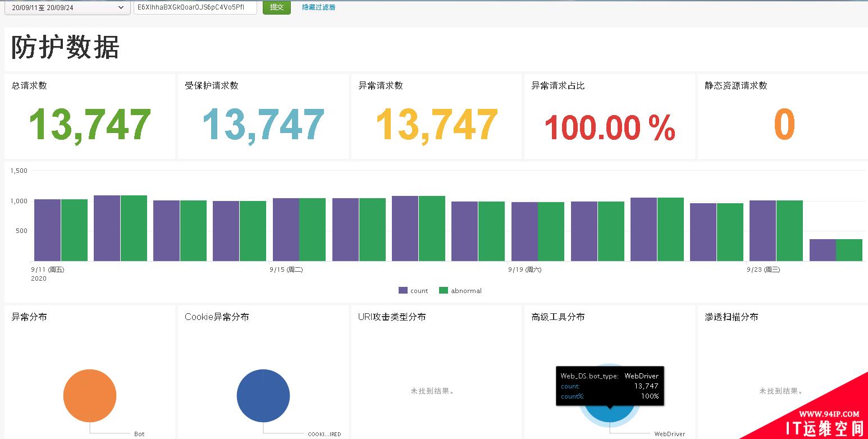Click the WebDriver chart label
The image size is (868, 439).
click(x=670, y=434)
